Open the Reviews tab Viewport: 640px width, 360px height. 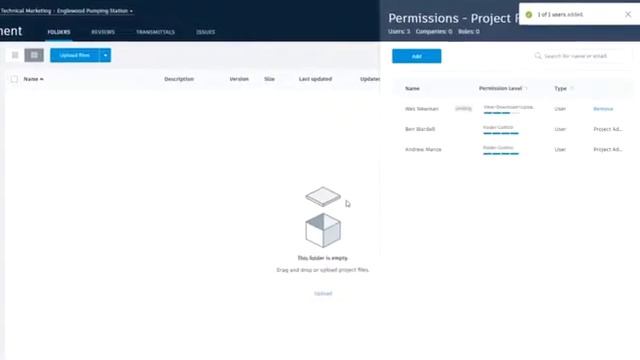click(103, 32)
